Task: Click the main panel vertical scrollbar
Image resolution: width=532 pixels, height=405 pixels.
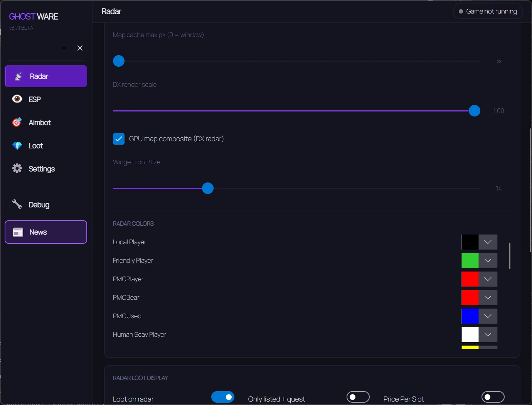Action: pyautogui.click(x=530, y=190)
